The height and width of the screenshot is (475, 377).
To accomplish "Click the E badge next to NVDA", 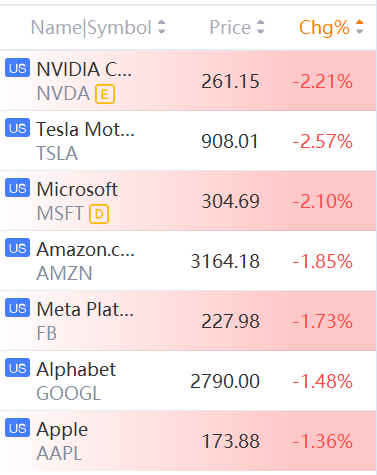I will coord(105,94).
